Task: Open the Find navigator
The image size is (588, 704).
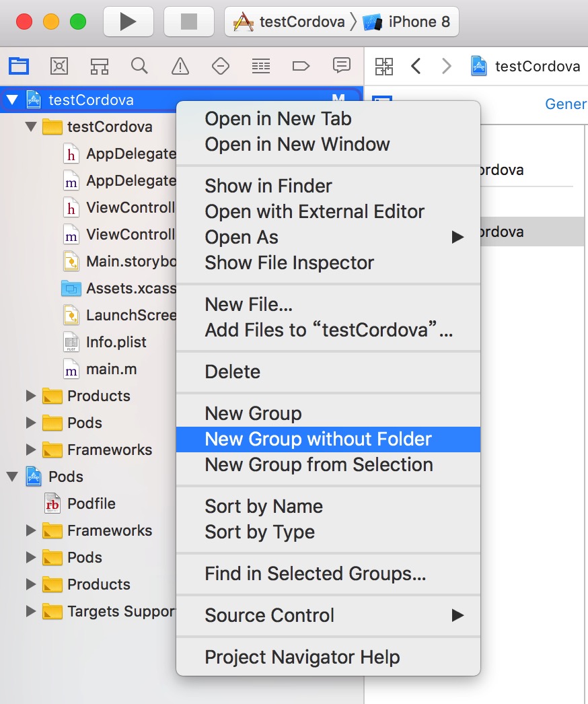Action: 139,67
